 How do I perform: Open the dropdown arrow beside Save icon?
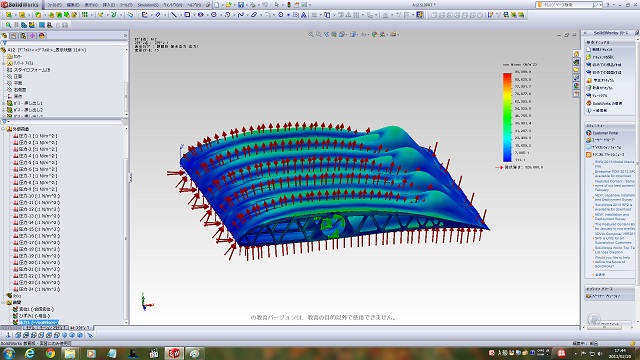247,5
